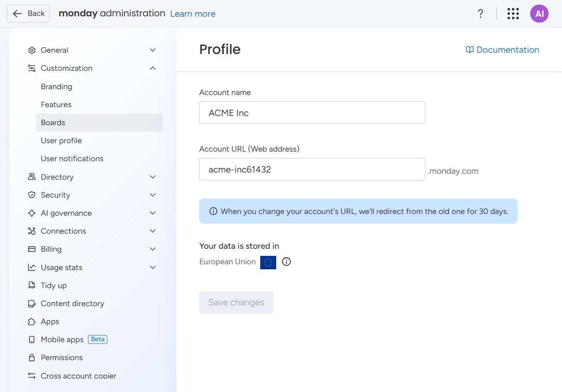Expand the General section chevron
This screenshot has width=562, height=392.
153,50
